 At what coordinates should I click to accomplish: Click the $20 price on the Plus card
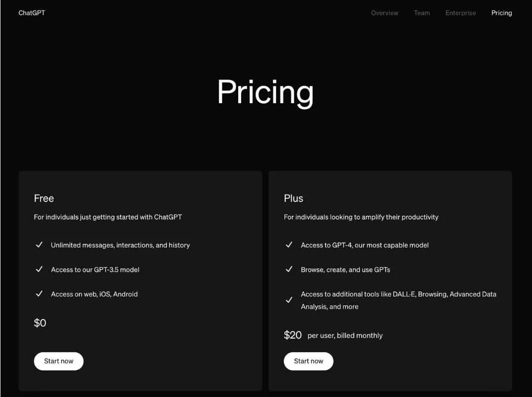point(293,335)
